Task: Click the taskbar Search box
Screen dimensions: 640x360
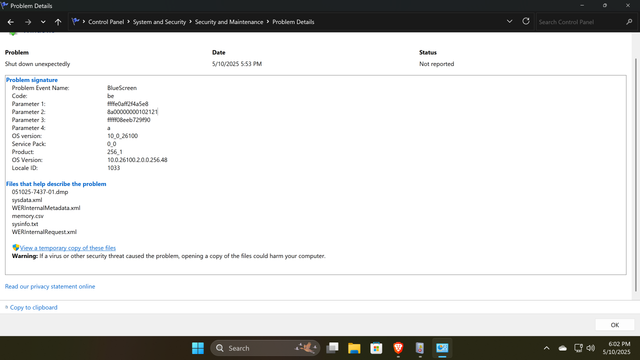Action: tap(265, 348)
